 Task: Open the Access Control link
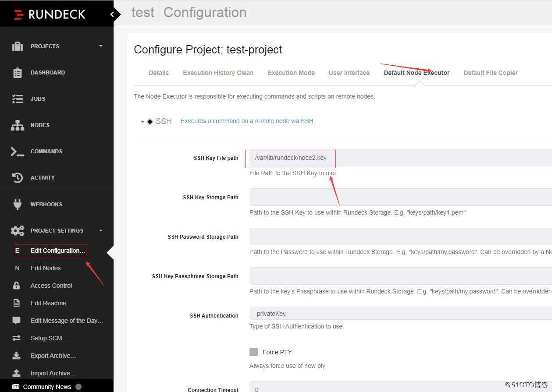coord(51,286)
